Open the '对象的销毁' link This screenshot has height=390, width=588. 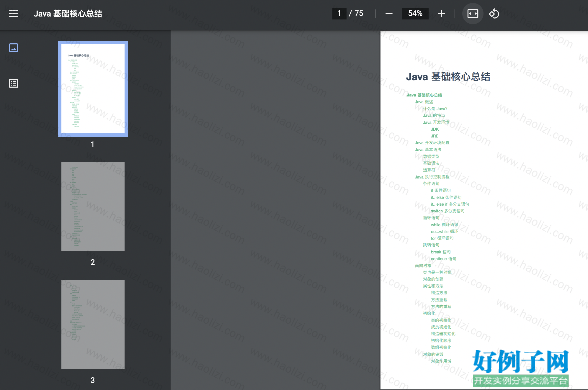(x=433, y=354)
